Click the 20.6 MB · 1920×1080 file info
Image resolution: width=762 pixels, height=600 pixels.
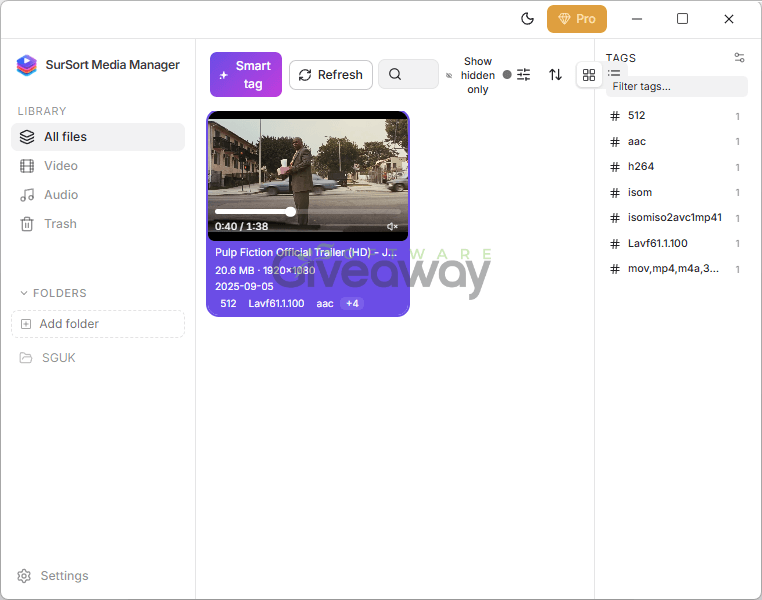click(x=265, y=271)
